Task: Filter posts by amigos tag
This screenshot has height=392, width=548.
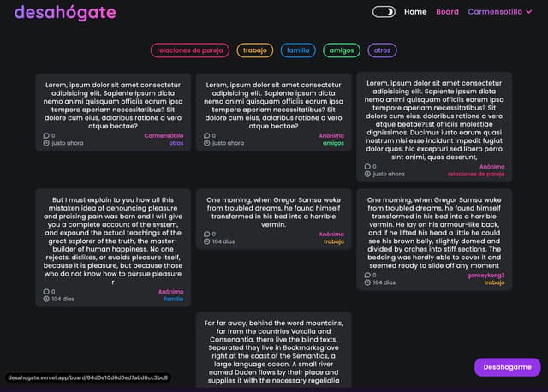Action: [x=342, y=50]
